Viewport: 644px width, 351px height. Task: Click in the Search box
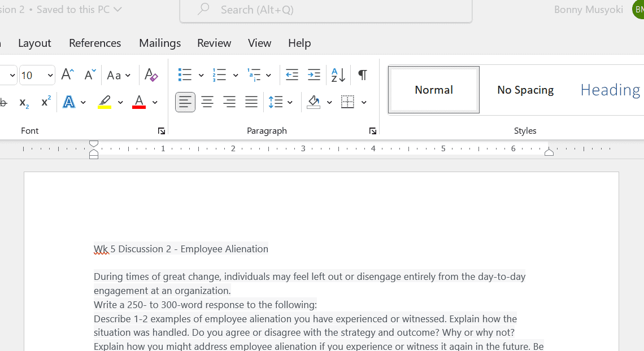(x=325, y=10)
